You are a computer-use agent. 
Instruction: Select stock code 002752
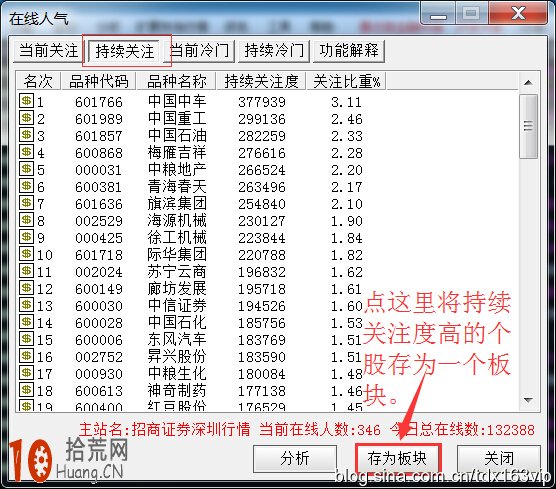tap(99, 357)
